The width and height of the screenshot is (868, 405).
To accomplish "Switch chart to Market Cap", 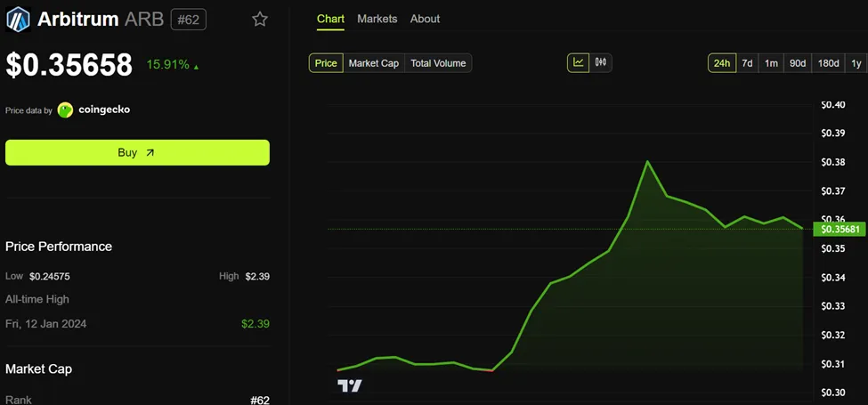I will click(x=374, y=63).
